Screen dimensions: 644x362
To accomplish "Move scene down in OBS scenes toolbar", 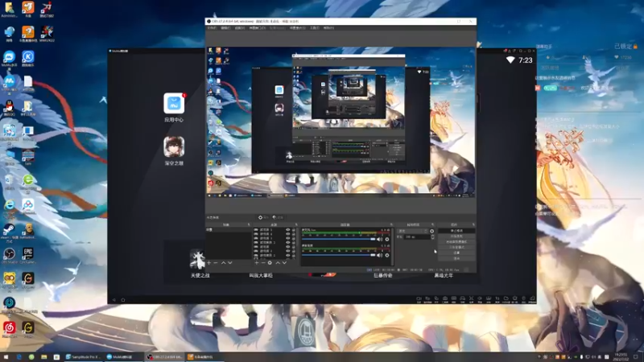I will pos(230,263).
